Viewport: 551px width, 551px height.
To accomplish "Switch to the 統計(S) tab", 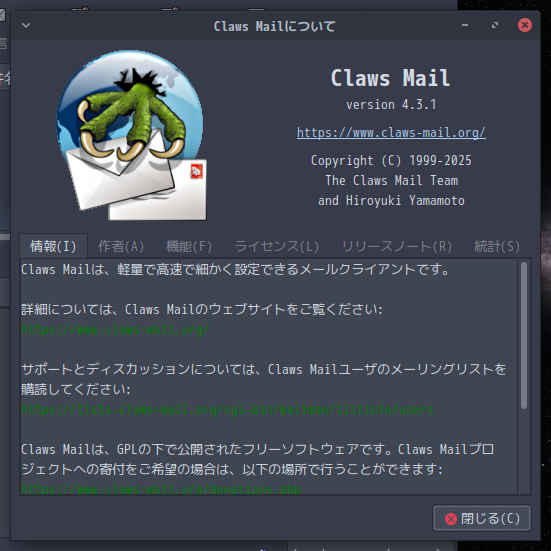I will tap(497, 246).
